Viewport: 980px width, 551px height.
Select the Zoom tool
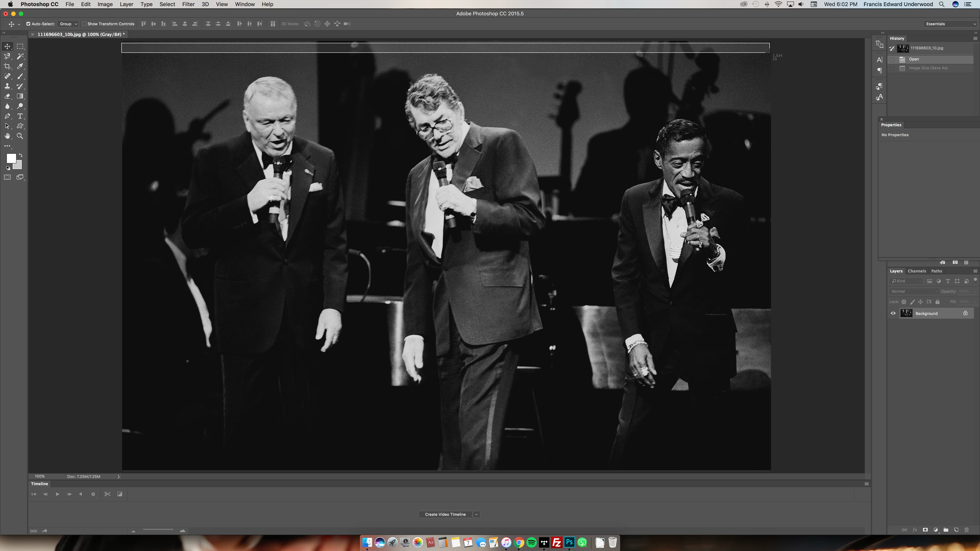20,136
